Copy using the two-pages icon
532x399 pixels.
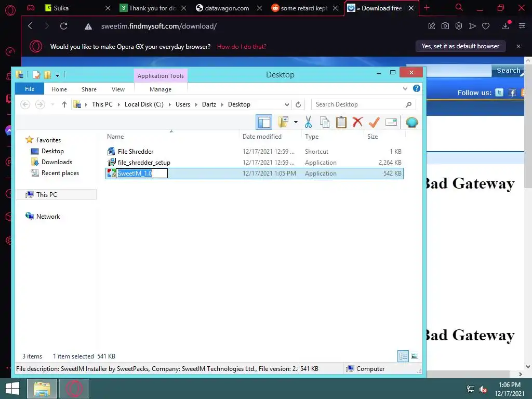(325, 122)
